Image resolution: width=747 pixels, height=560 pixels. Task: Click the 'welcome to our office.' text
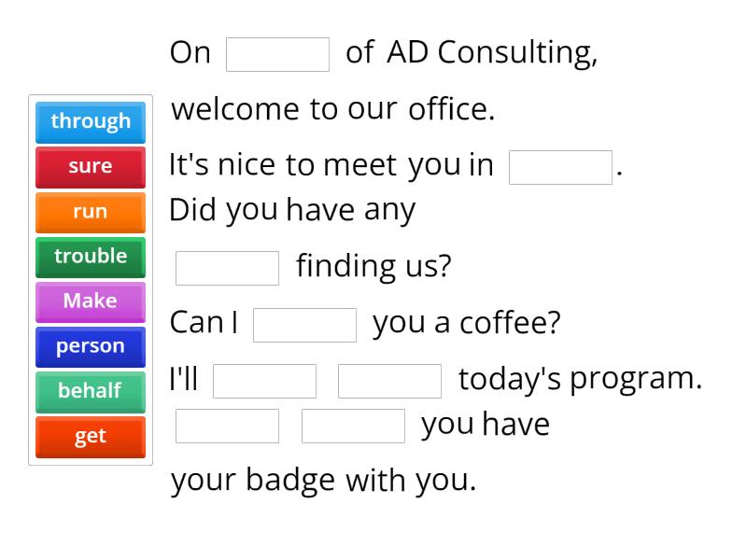pyautogui.click(x=333, y=109)
